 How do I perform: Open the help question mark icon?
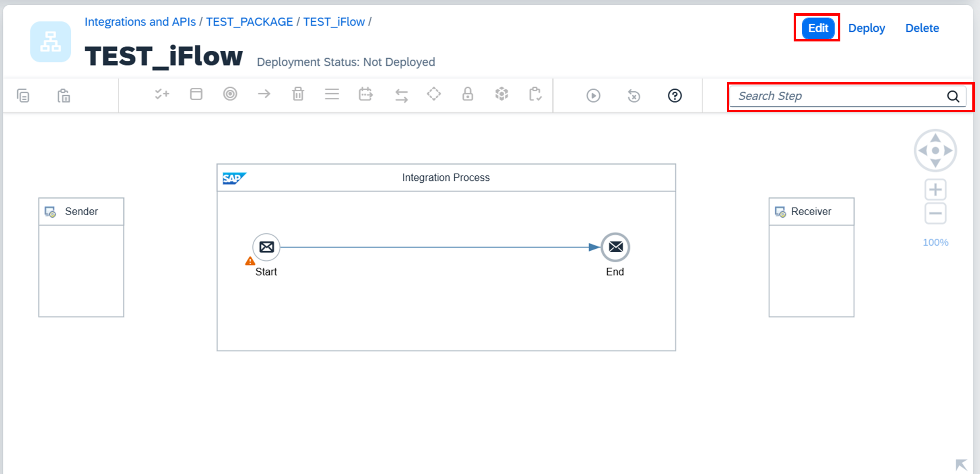point(675,96)
